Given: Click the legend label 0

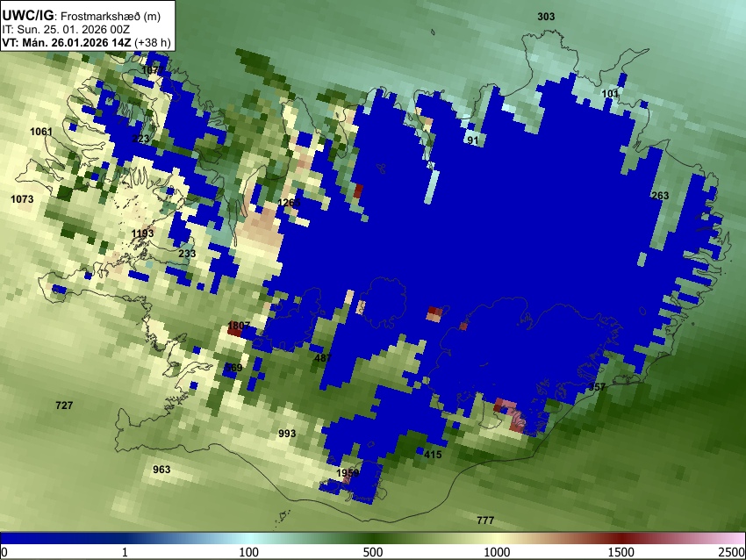Looking at the screenshot, I should point(4,552).
